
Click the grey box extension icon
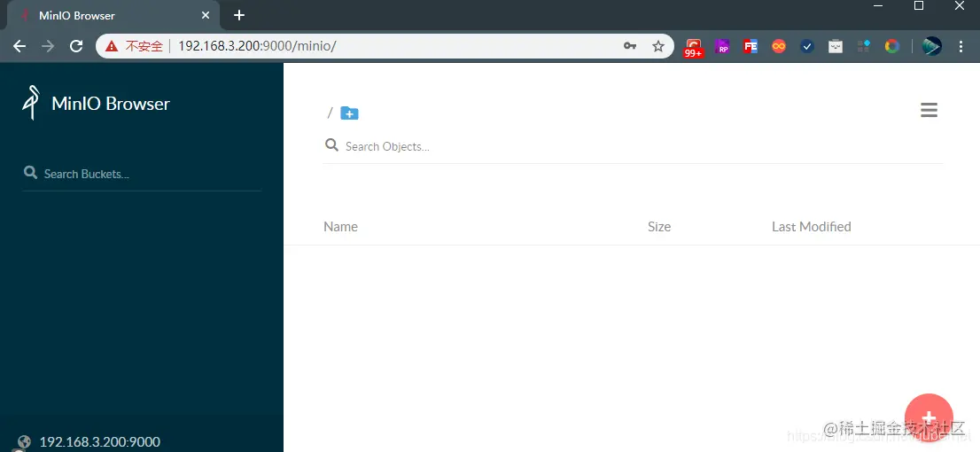pyautogui.click(x=836, y=46)
